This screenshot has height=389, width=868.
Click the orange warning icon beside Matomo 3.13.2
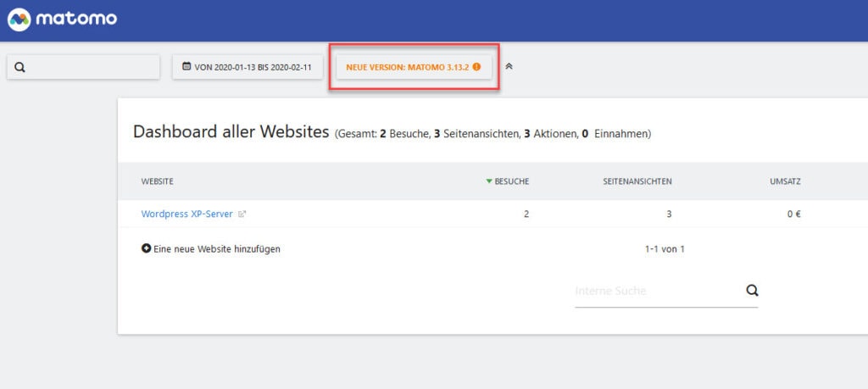[x=476, y=67]
